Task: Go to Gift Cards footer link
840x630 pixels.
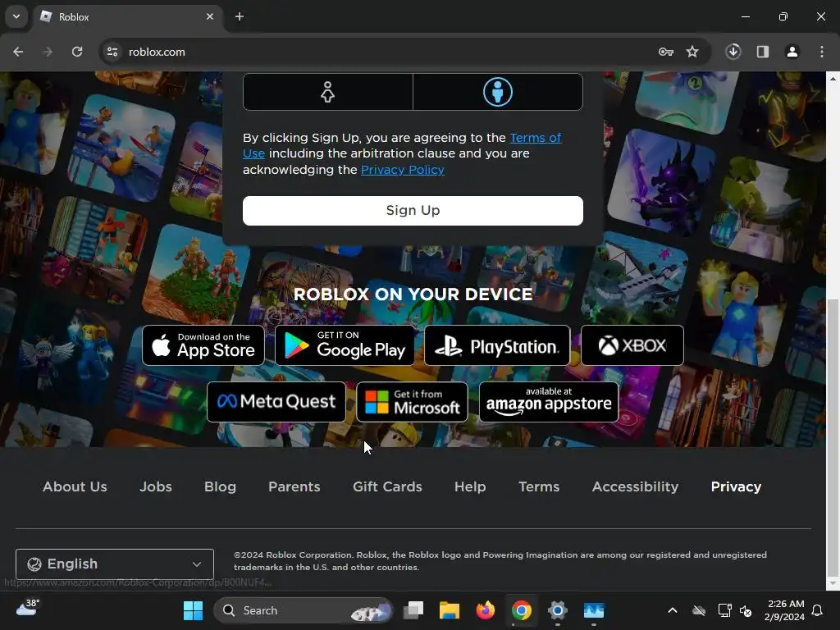Action: coord(387,486)
